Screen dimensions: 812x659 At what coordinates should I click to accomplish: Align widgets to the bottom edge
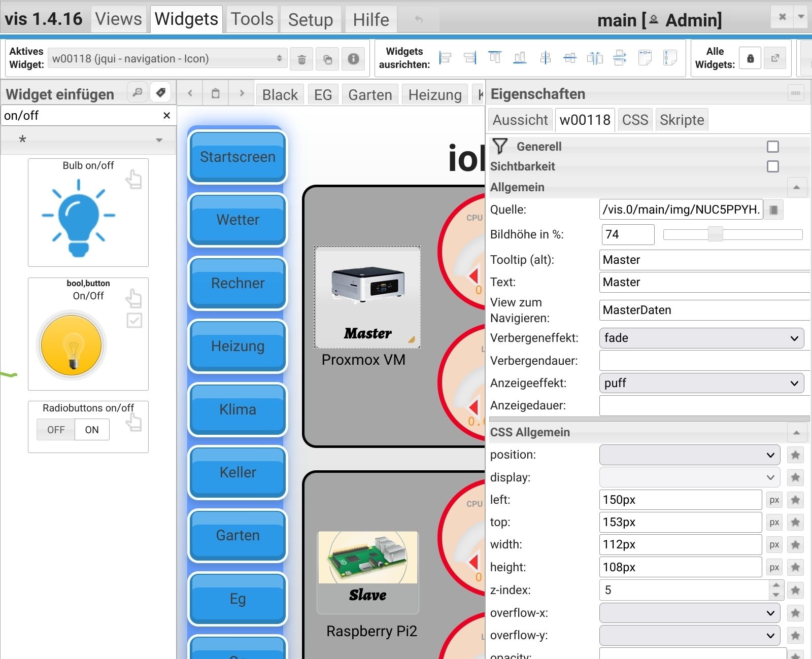point(520,58)
